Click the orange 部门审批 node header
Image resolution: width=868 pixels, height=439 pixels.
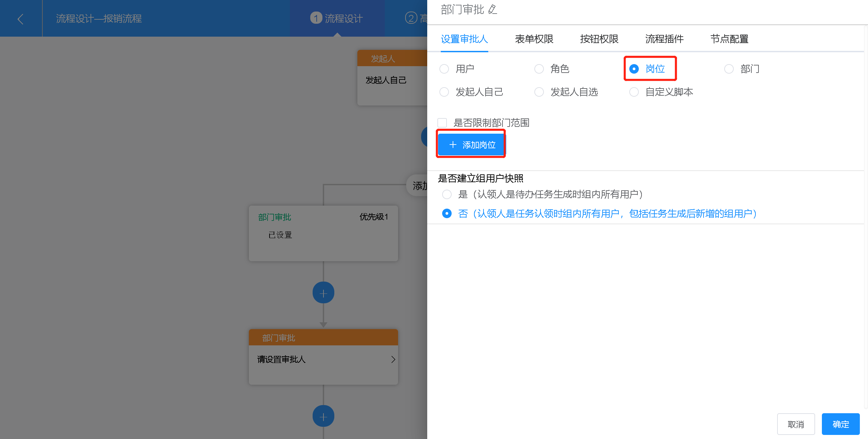pyautogui.click(x=323, y=337)
